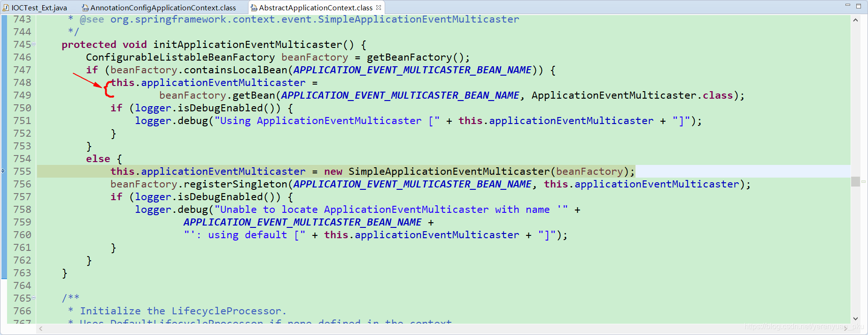Click the protected keyword on line 745
This screenshot has width=868, height=335.
pyautogui.click(x=89, y=45)
